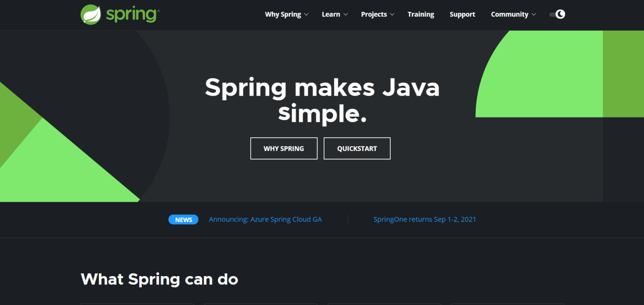
Task: Click the Why Spring menu label
Action: pos(283,14)
